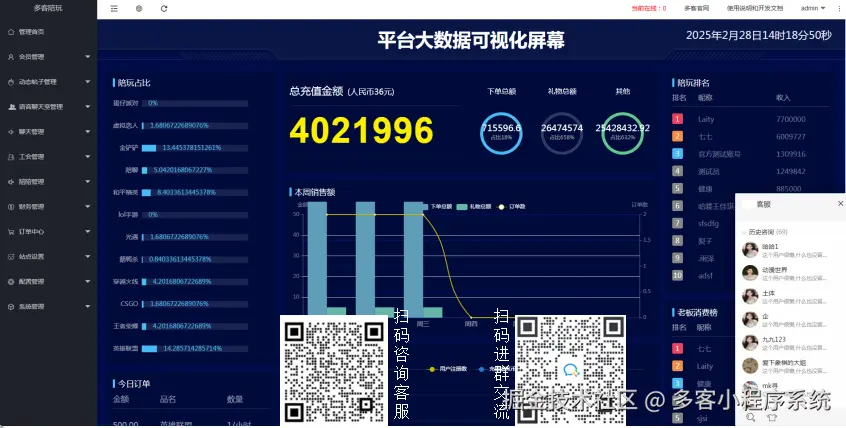Click the green 其他 ring gauge
This screenshot has width=846, height=428.
pyautogui.click(x=623, y=133)
